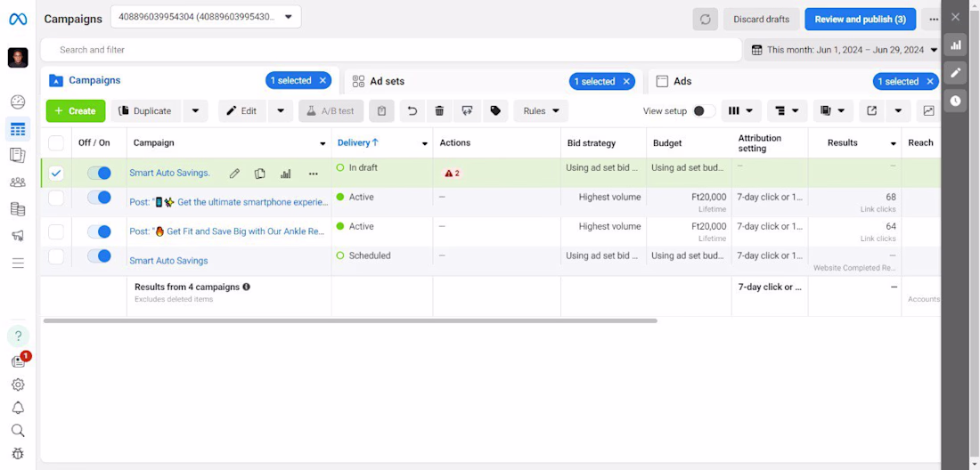Clear the Campaigns tab 1 selected chip
The width and height of the screenshot is (980, 470).
(x=323, y=80)
